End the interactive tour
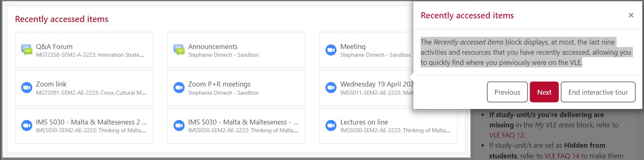 click(x=598, y=92)
